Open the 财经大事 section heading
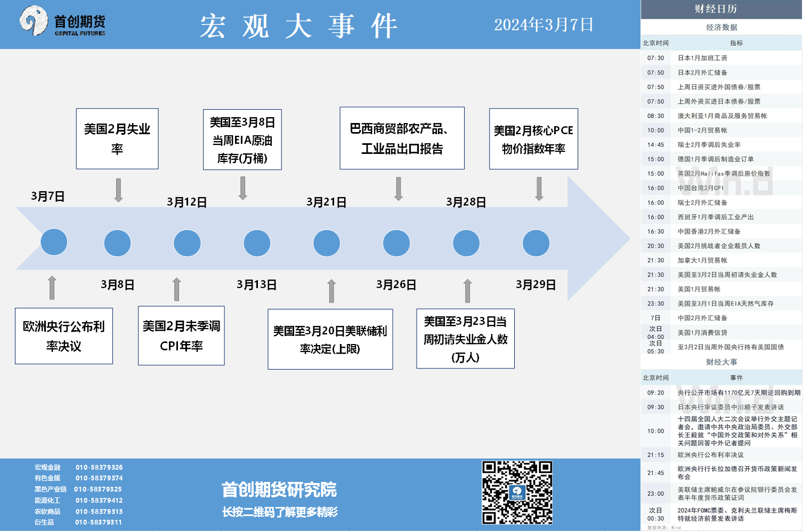 click(721, 362)
